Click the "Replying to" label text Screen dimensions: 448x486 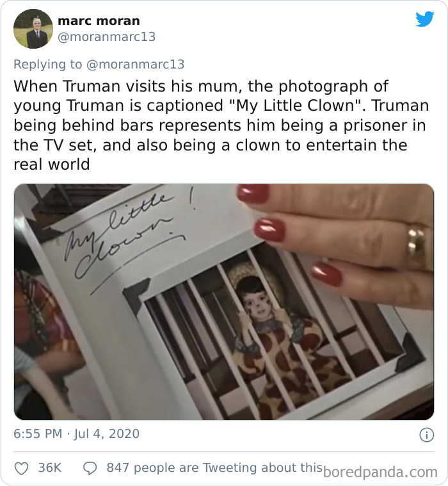pyautogui.click(x=48, y=65)
